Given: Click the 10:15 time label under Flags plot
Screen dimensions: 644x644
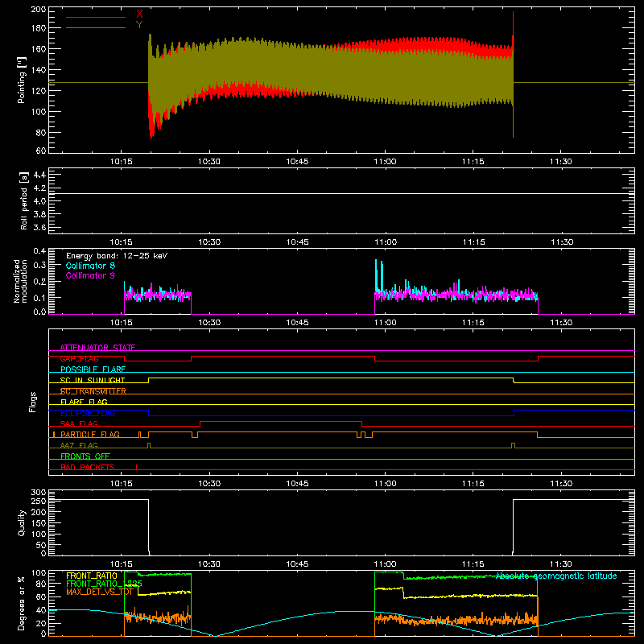Looking at the screenshot, I should 122,484.
